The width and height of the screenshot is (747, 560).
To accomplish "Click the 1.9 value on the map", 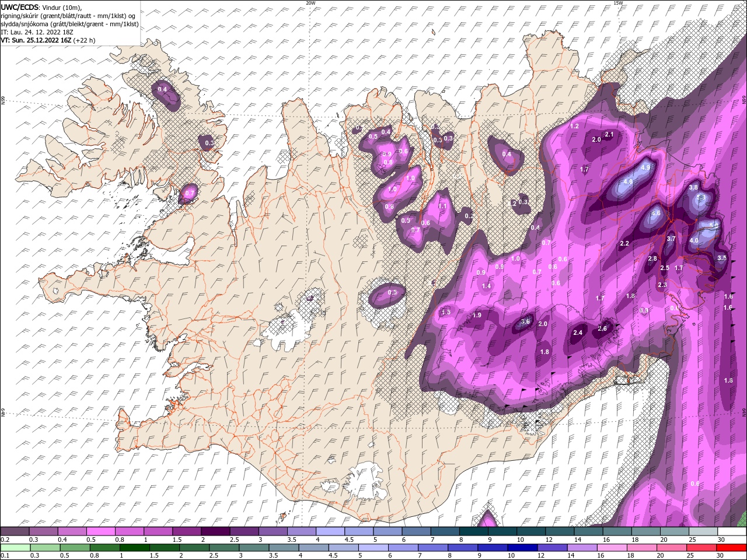I will click(477, 315).
